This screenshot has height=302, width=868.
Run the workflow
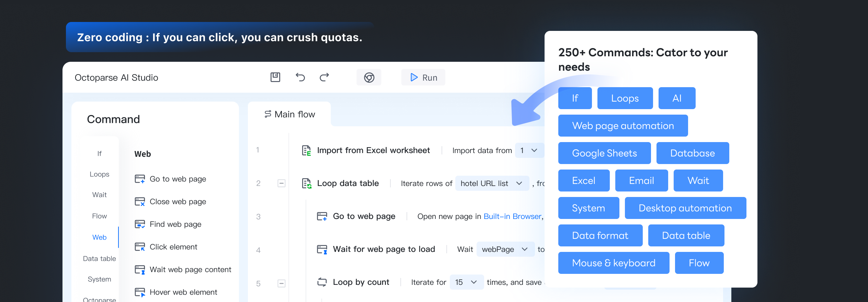423,78
